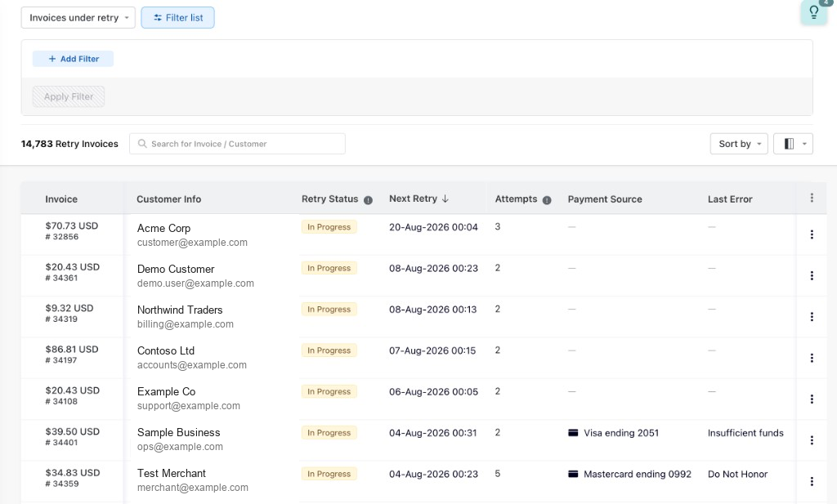Click next retry 08-Aug-2026 00:13
The image size is (837, 504).
[x=433, y=310]
